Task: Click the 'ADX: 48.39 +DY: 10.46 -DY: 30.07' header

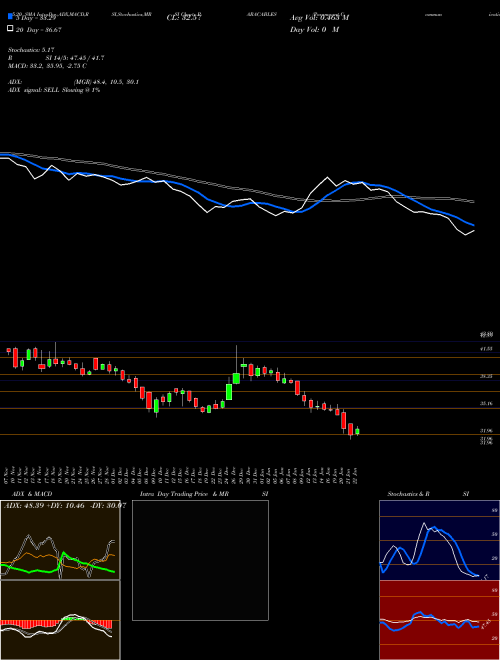Action: [x=65, y=505]
